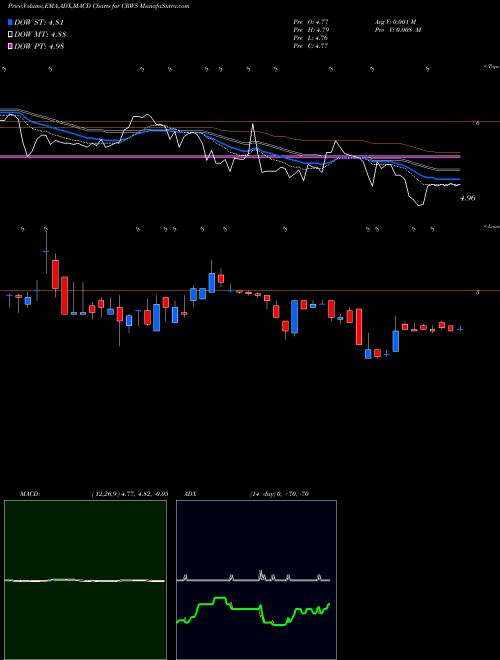Click the MACD (12,26,9) parameter values
Image resolution: width=500 pixels, height=660 pixels.
130,494
